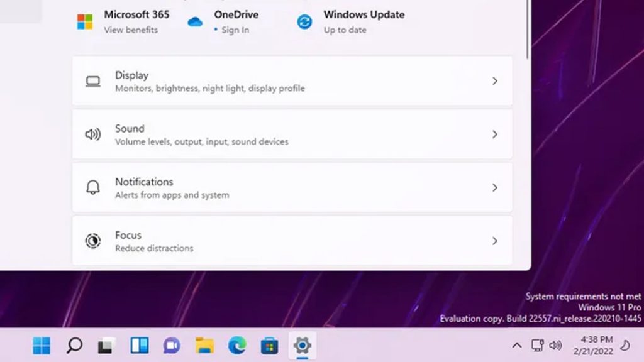Click the Microsoft 365 logo icon

[84, 21]
